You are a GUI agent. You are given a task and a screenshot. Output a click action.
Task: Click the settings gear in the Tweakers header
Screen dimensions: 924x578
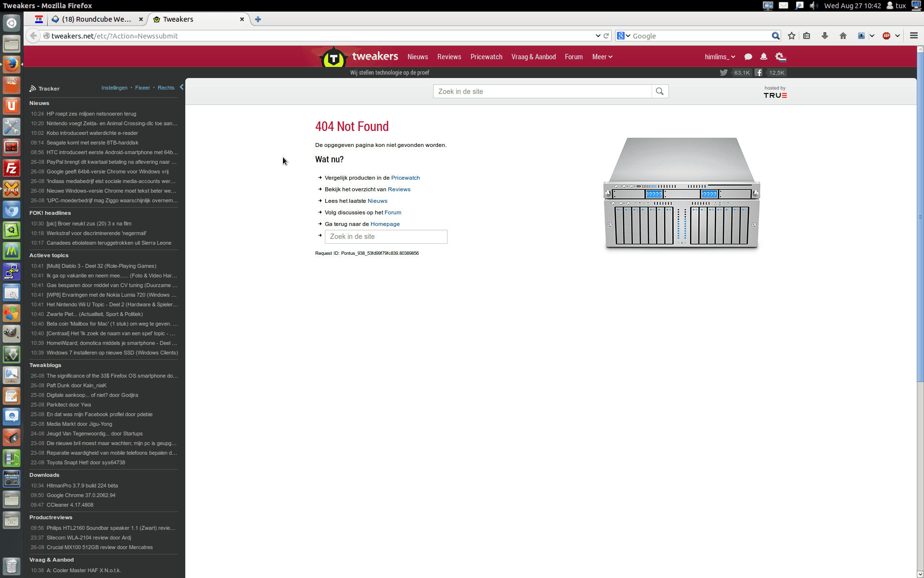pyautogui.click(x=781, y=57)
